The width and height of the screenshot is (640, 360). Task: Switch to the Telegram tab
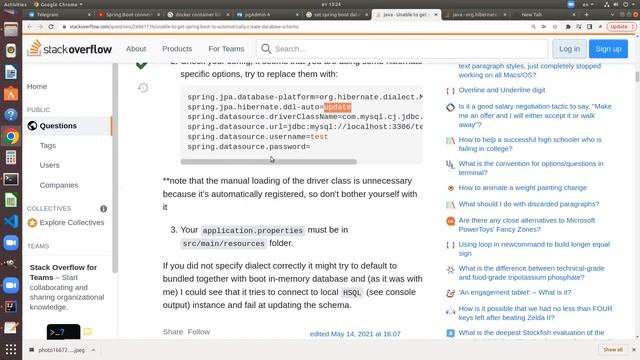[59, 14]
